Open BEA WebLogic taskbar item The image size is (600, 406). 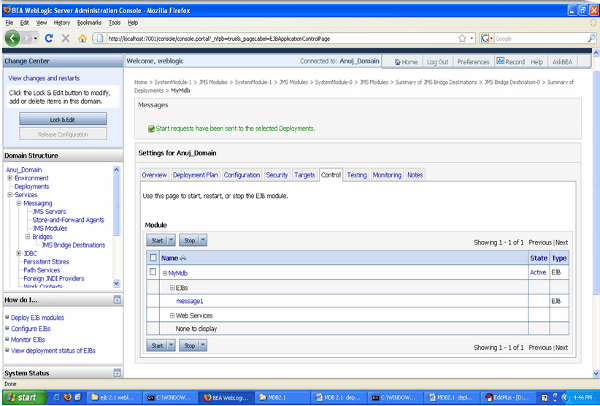(227, 398)
